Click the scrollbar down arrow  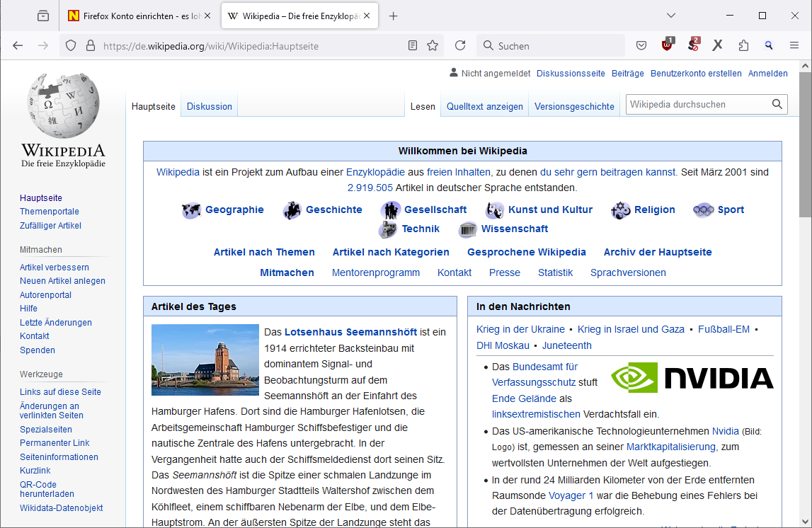(805, 521)
